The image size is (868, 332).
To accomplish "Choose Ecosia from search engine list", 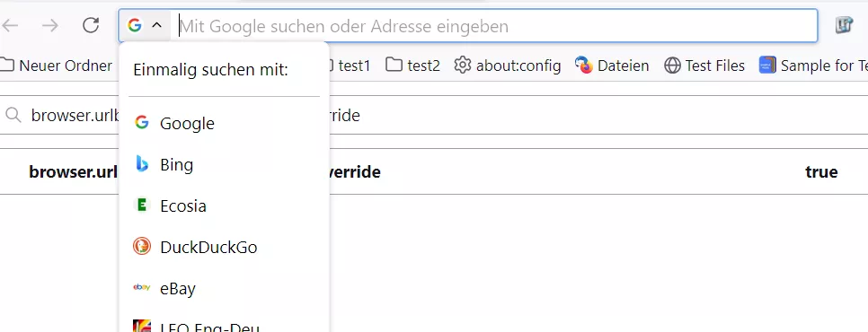I will 225,206.
